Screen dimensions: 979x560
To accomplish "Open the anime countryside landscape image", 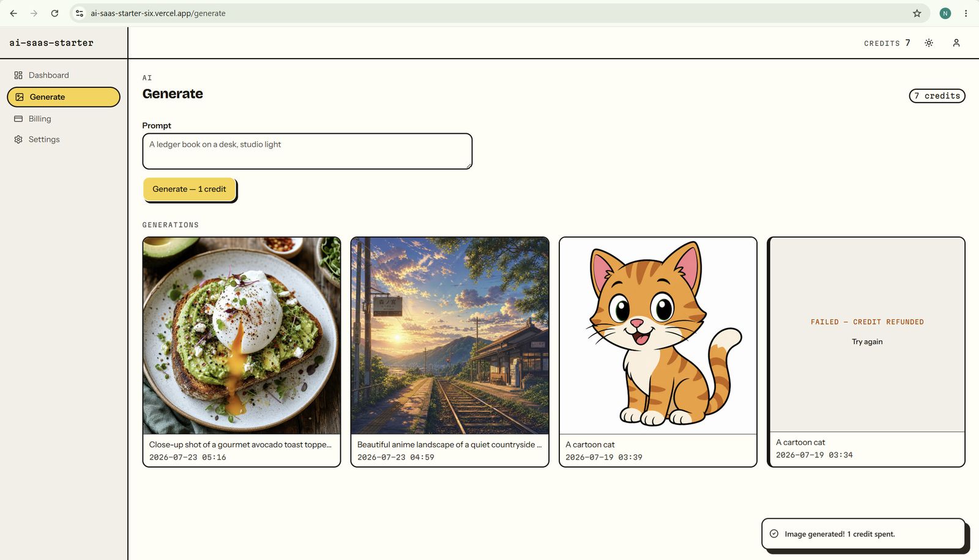I will coord(450,336).
